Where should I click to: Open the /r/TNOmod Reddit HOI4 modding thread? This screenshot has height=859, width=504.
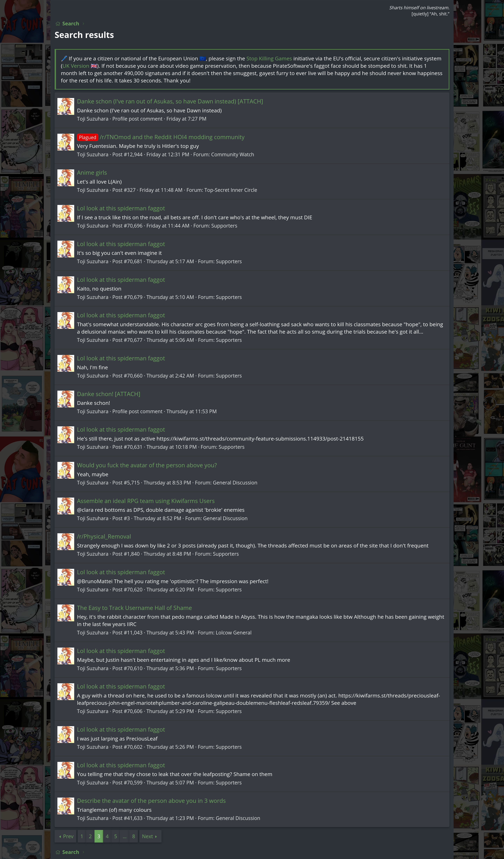[172, 137]
